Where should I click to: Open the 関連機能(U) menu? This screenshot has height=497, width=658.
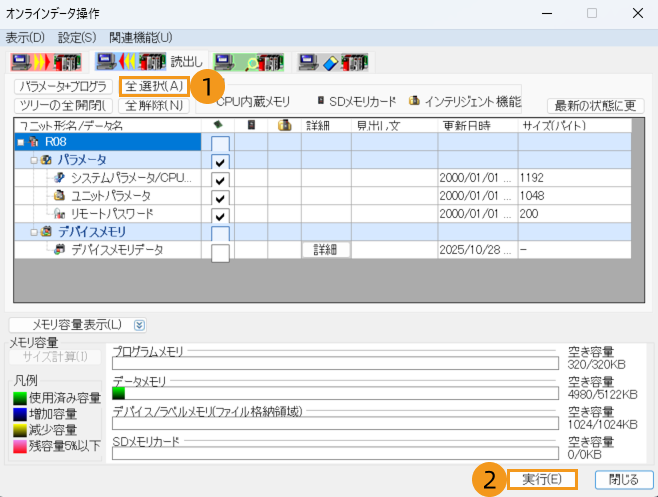point(140,37)
